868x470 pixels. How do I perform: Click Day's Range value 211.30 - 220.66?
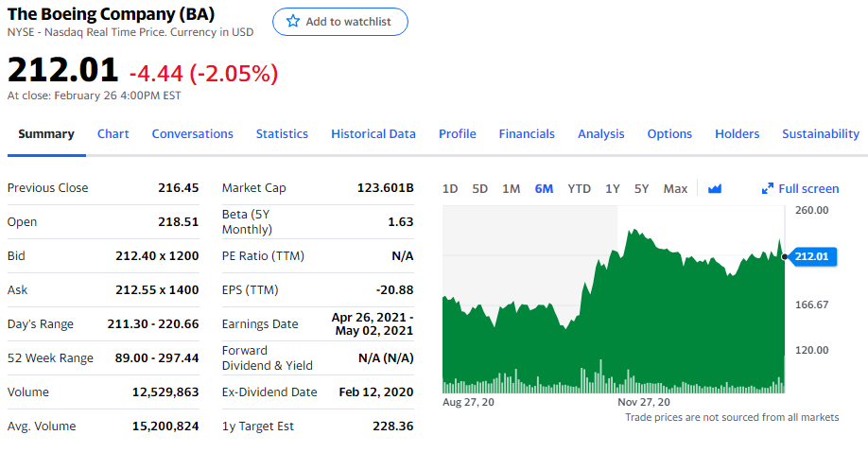[x=153, y=323]
